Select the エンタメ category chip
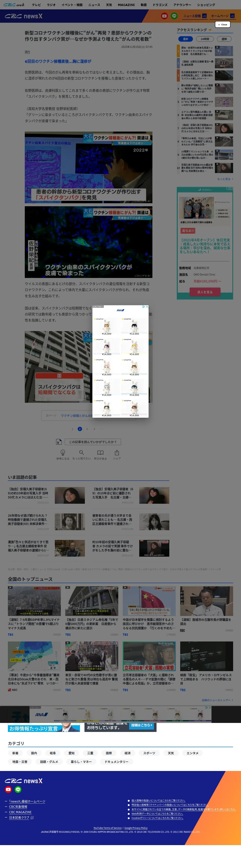 tap(192, 753)
